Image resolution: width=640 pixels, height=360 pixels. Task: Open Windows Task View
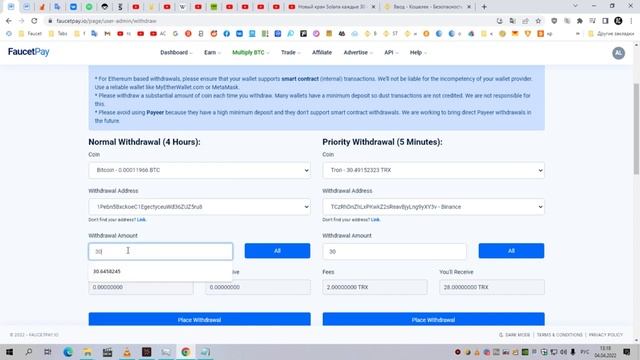pos(48,352)
